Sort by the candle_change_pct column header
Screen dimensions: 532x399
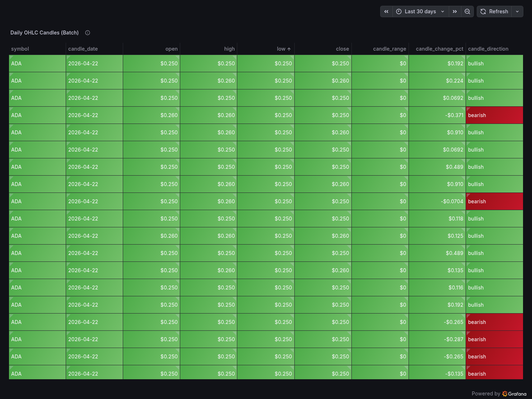(x=439, y=49)
